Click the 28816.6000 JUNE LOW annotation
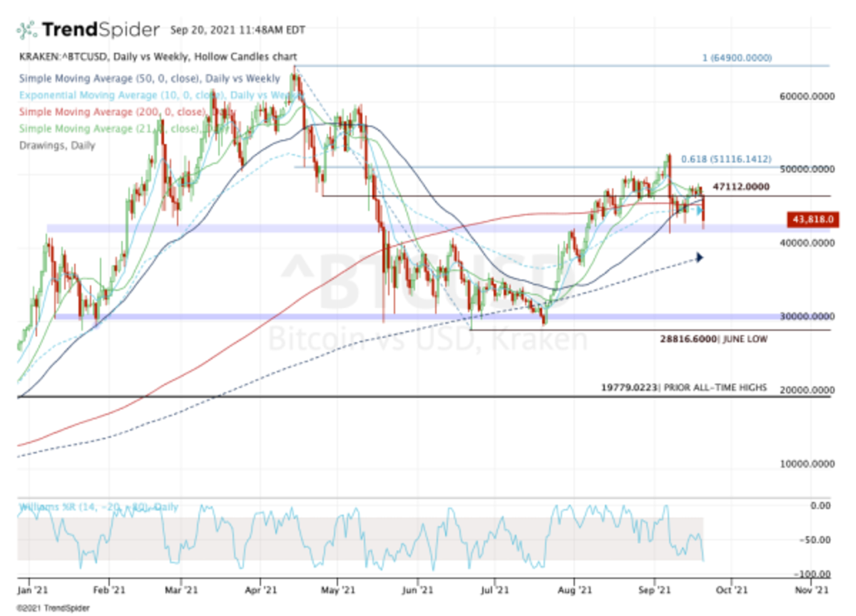This screenshot has height=616, width=856. (x=714, y=339)
